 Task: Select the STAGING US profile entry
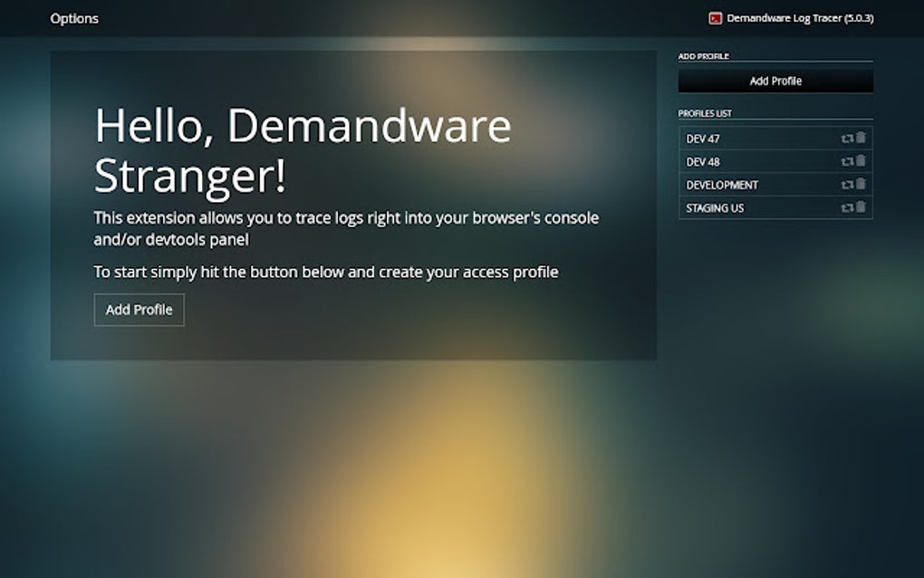(716, 207)
